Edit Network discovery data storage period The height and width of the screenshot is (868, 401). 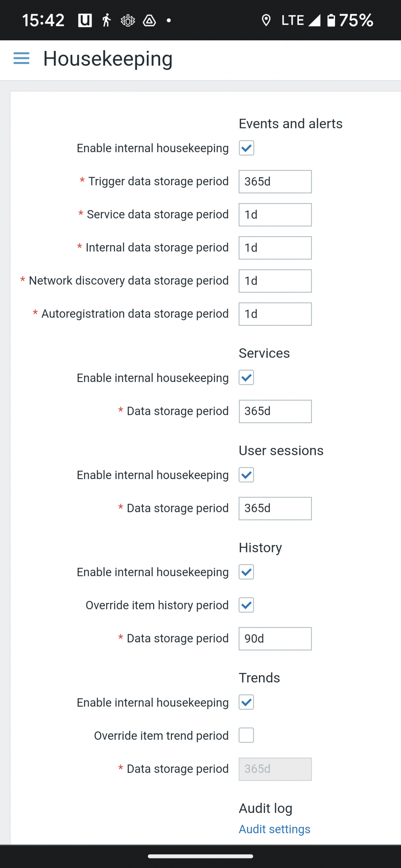275,281
